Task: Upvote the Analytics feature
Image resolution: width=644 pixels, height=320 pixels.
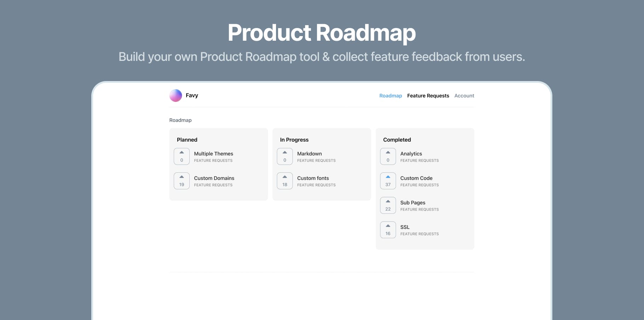Action: (388, 156)
